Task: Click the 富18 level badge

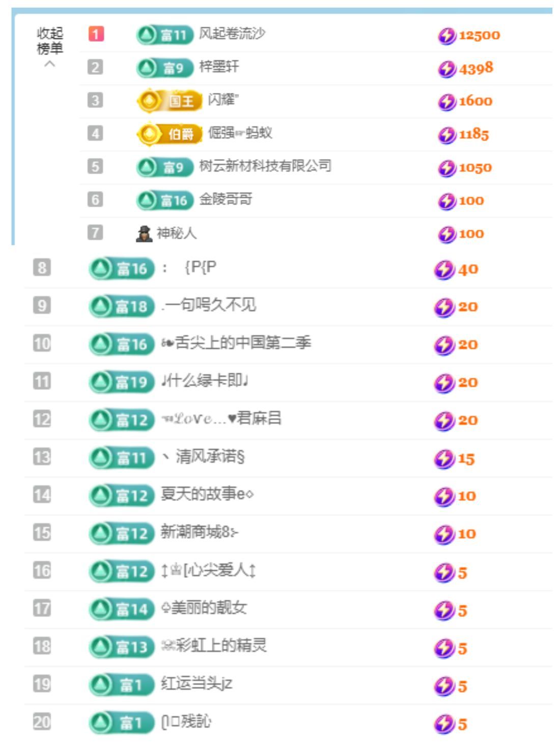Action: click(x=122, y=306)
